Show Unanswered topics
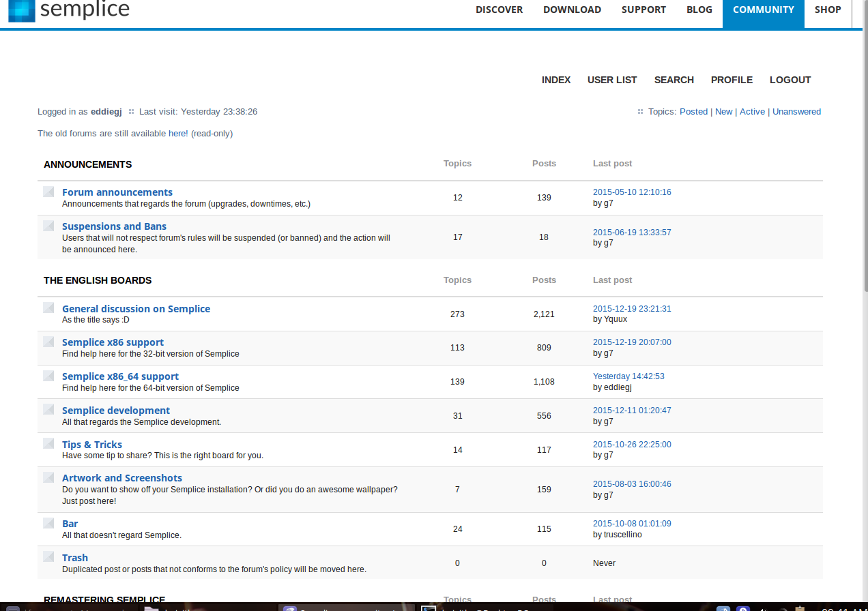The width and height of the screenshot is (868, 611). click(796, 112)
